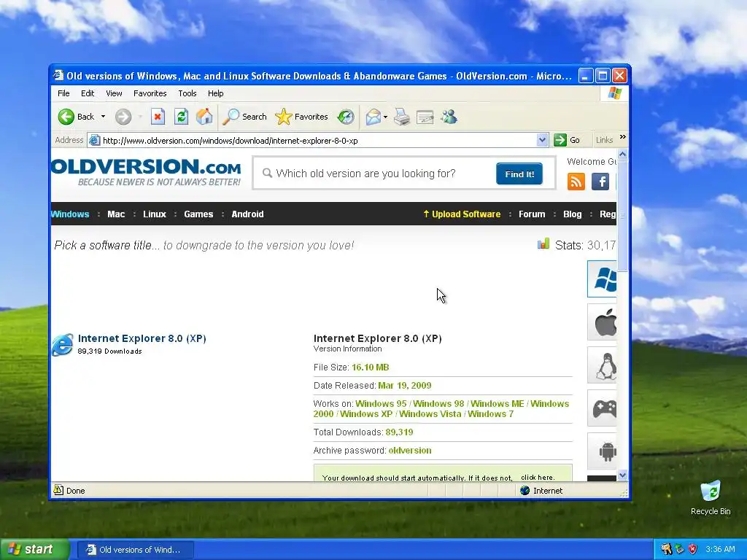Click the Windows 7 link
This screenshot has width=747, height=560.
click(x=491, y=414)
